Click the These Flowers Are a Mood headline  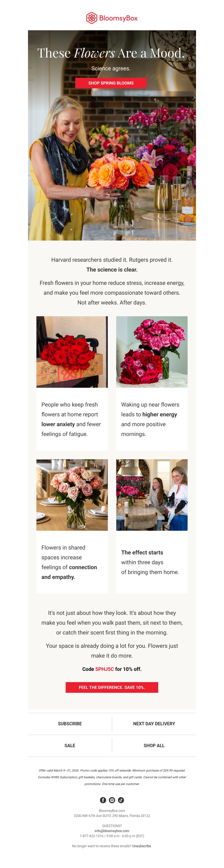pyautogui.click(x=111, y=53)
